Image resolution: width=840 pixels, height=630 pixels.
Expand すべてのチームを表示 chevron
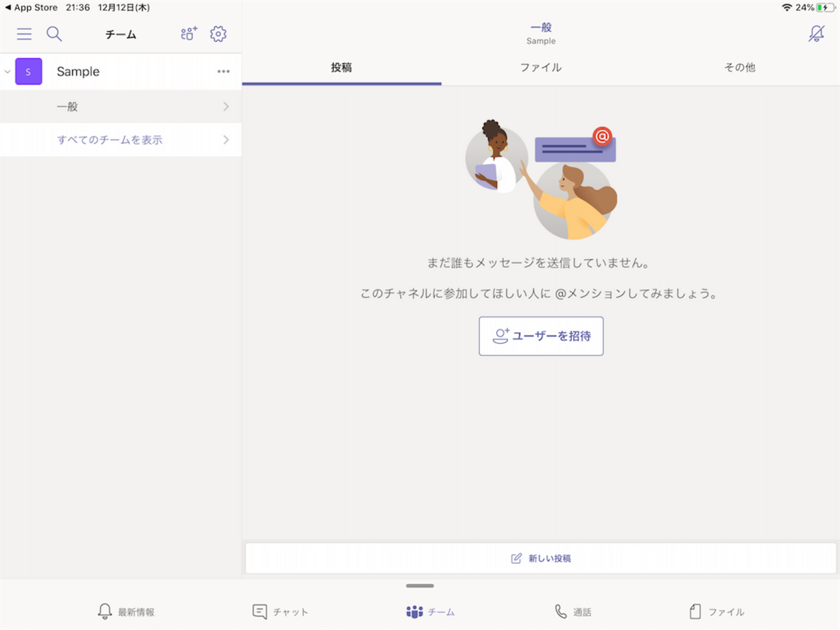tap(226, 140)
